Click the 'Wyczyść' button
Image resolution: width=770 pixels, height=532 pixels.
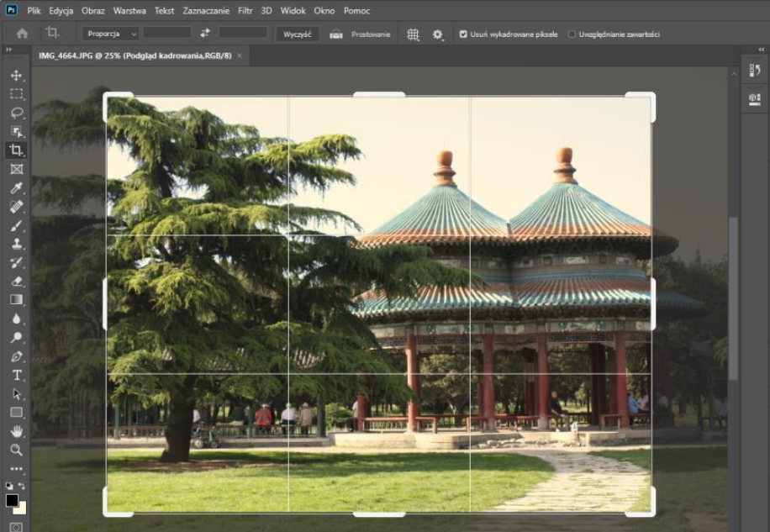click(x=297, y=34)
